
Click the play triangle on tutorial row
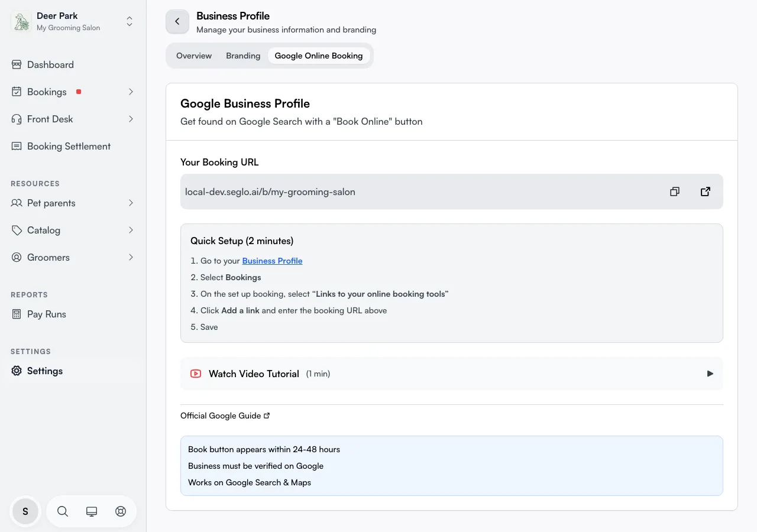coord(710,374)
